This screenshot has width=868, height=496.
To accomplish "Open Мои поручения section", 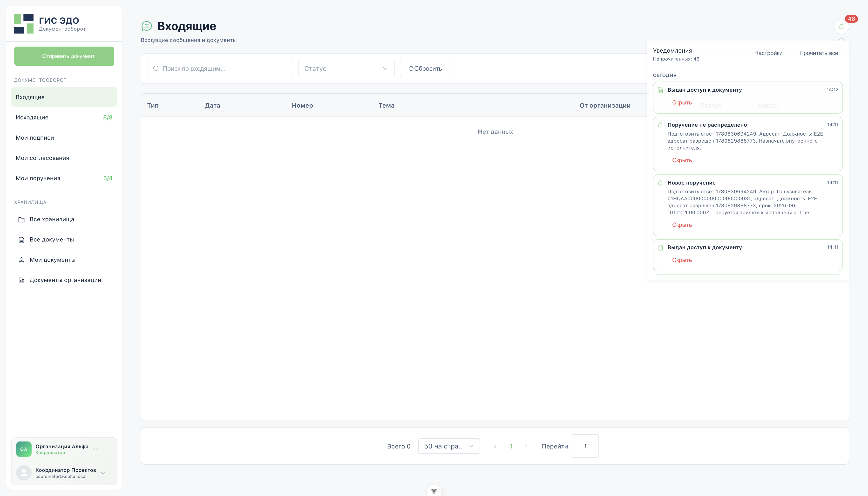I will click(x=64, y=178).
